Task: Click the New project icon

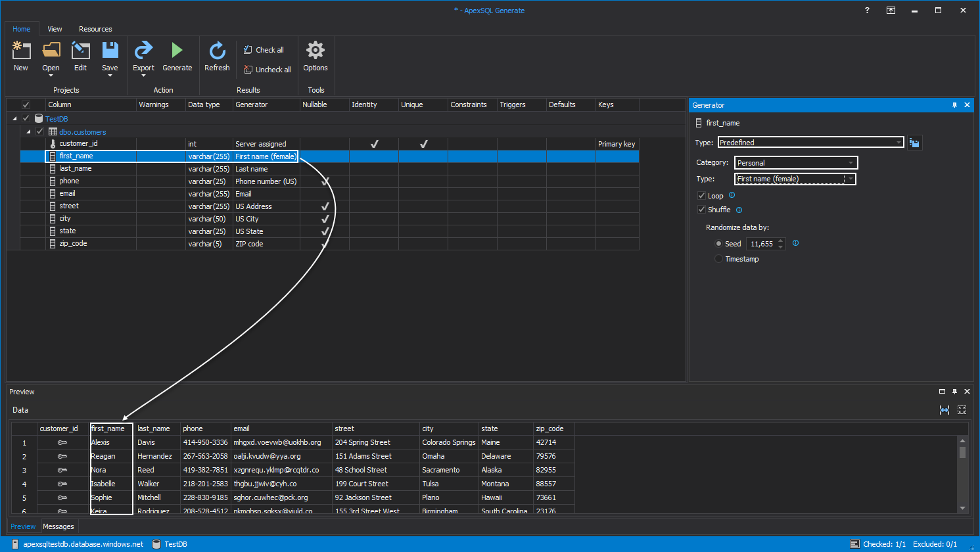Action: tap(21, 50)
